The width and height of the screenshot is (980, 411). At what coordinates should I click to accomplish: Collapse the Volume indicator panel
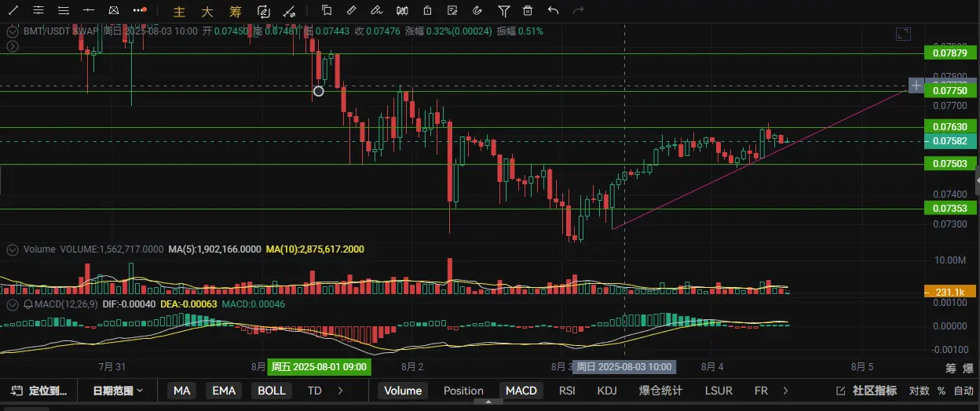tap(12, 249)
